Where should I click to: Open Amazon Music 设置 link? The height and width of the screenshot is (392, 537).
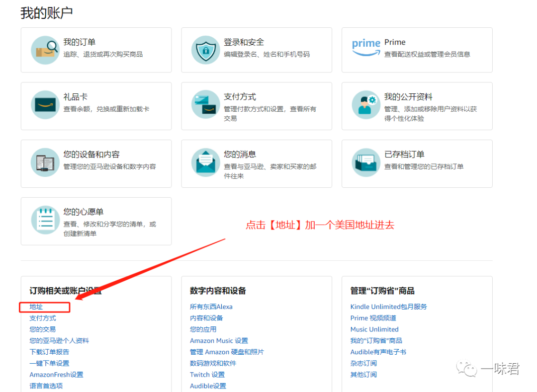pyautogui.click(x=219, y=341)
